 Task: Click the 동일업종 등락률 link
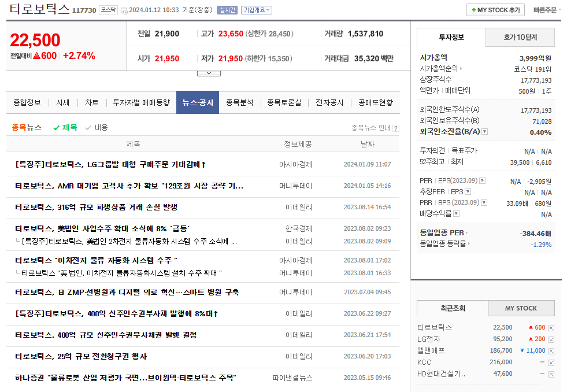(443, 243)
